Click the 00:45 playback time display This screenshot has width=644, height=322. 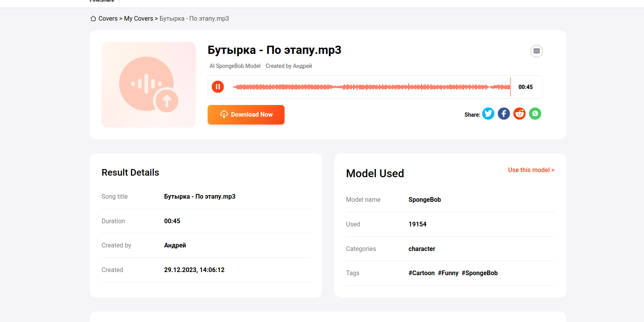pos(525,87)
